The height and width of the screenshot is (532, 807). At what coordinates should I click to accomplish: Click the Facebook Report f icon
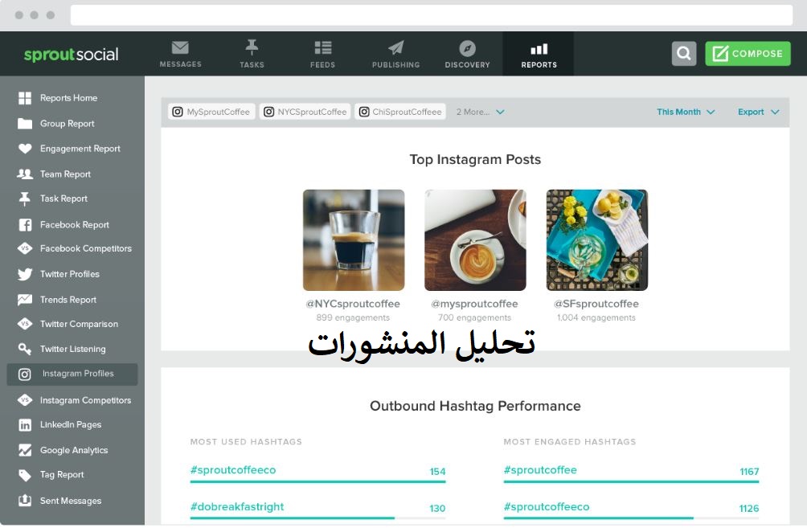pyautogui.click(x=25, y=225)
